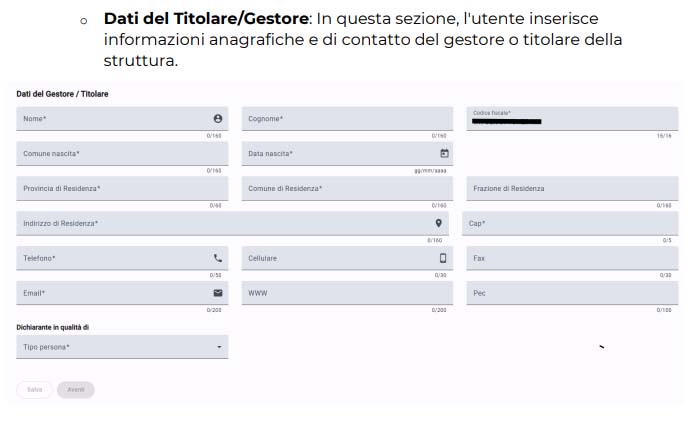The image size is (695, 422).
Task: Click the mobile icon in Cellulare field
Action: tap(443, 258)
